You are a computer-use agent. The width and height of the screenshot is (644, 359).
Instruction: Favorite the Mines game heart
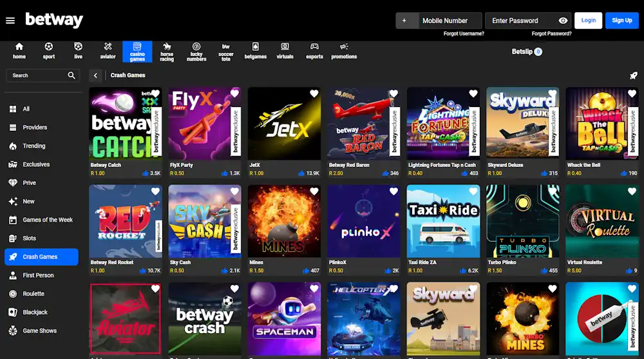tap(314, 191)
